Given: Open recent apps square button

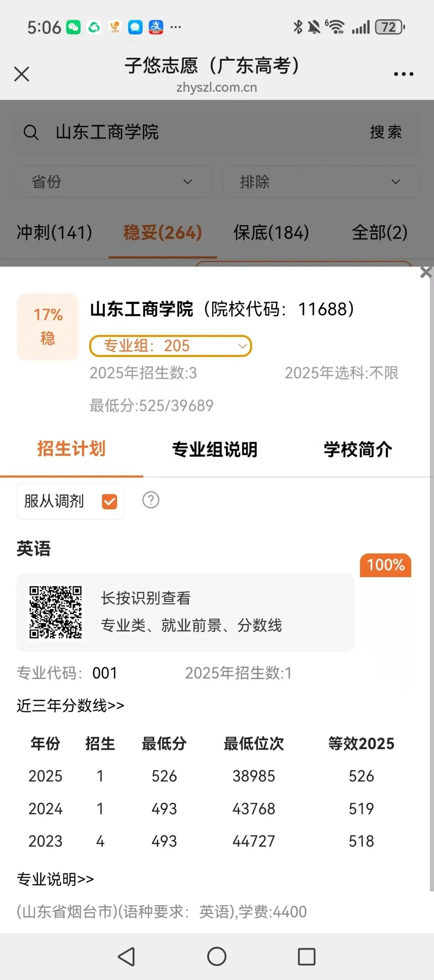Looking at the screenshot, I should point(307,956).
